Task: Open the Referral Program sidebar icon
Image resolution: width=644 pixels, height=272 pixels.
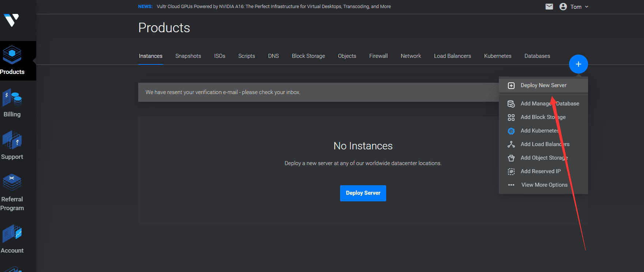Action: coord(12,182)
